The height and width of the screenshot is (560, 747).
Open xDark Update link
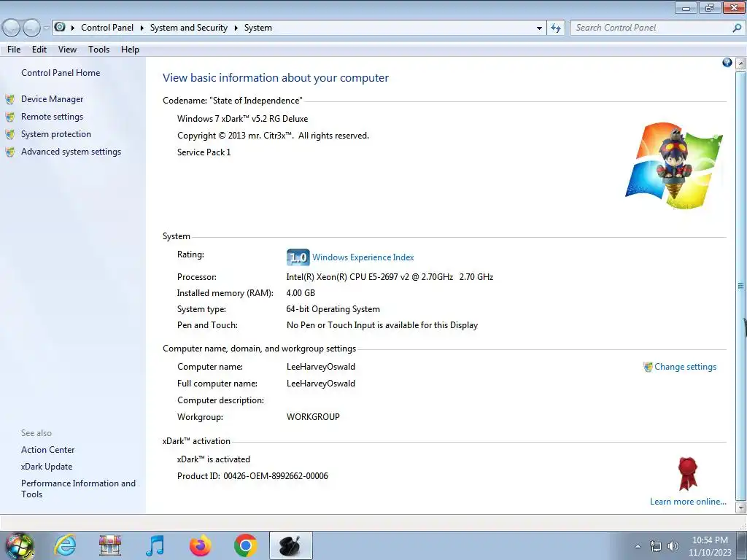(47, 467)
